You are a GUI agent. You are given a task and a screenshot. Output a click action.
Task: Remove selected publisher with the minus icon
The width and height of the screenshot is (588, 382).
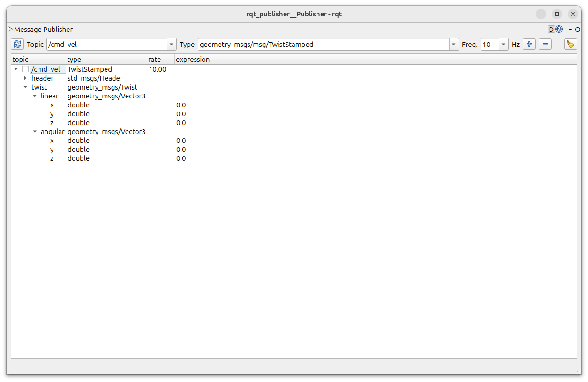[545, 45]
